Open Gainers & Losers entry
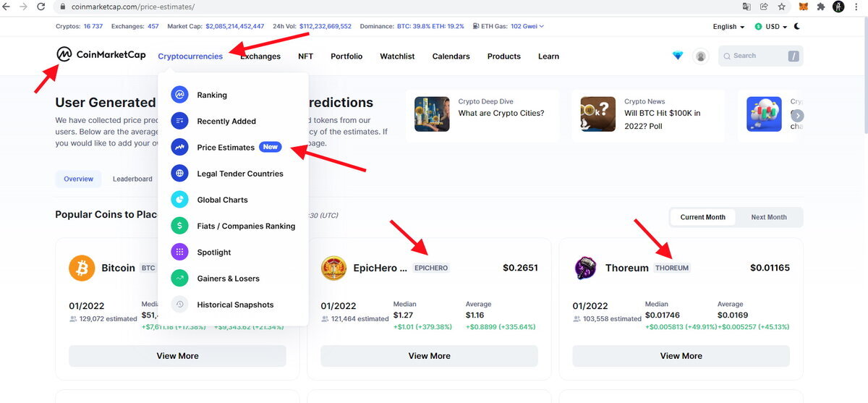 click(228, 278)
